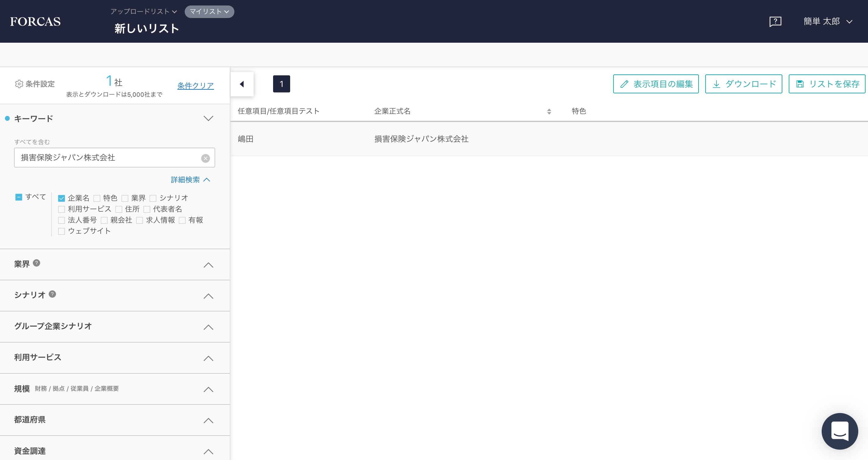Expand the 業界 filter section
This screenshot has height=460, width=868.
click(x=208, y=265)
